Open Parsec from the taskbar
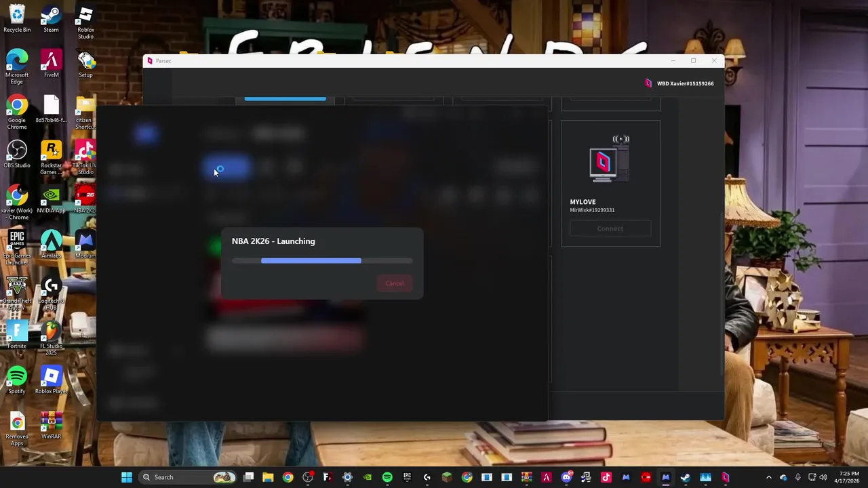This screenshot has height=488, width=868. (x=726, y=477)
